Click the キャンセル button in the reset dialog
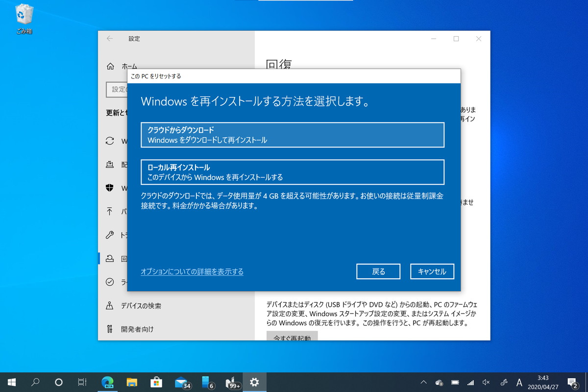The width and height of the screenshot is (588, 392). pos(432,271)
